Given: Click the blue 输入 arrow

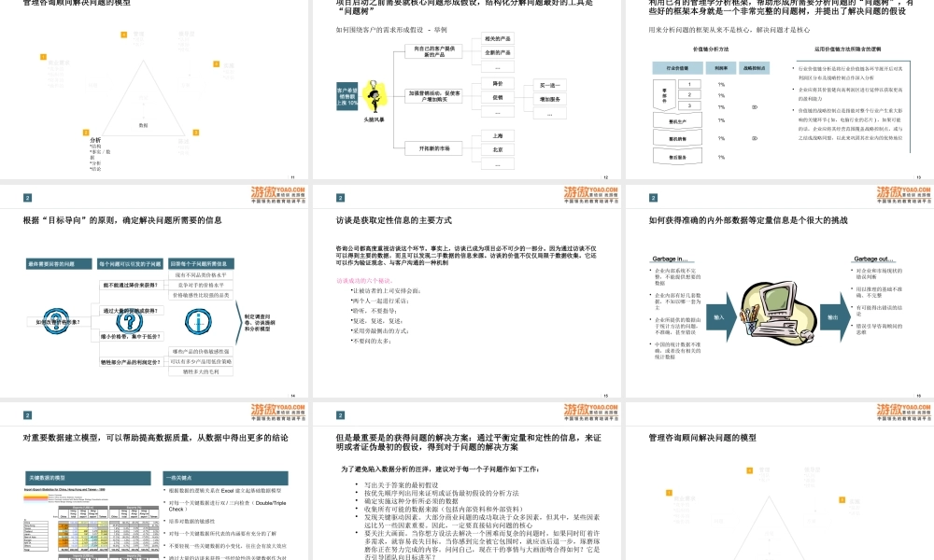Looking at the screenshot, I should [x=721, y=316].
